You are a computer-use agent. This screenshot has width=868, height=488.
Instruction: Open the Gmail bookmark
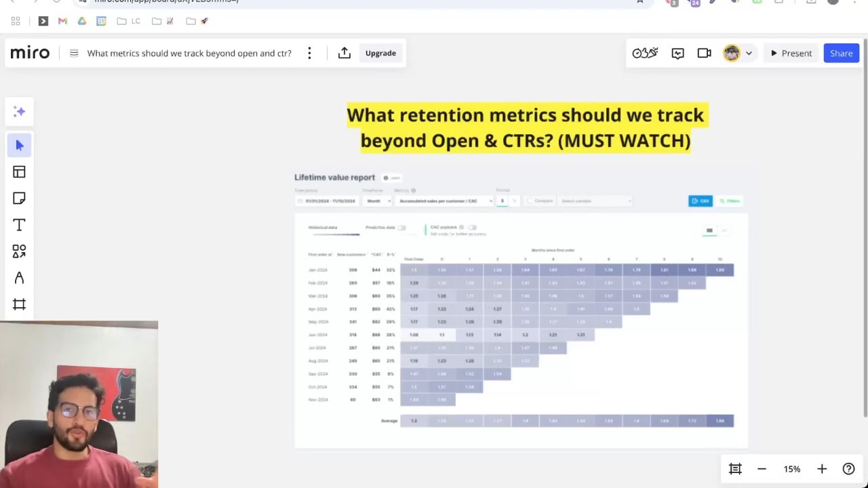(x=62, y=21)
